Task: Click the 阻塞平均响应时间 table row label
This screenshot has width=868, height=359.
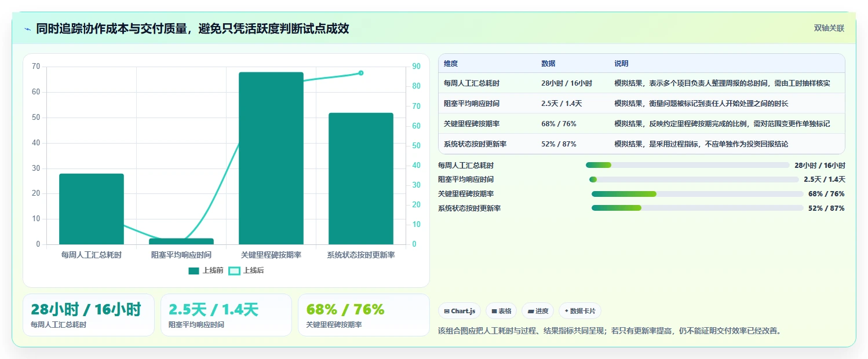Action: 472,104
